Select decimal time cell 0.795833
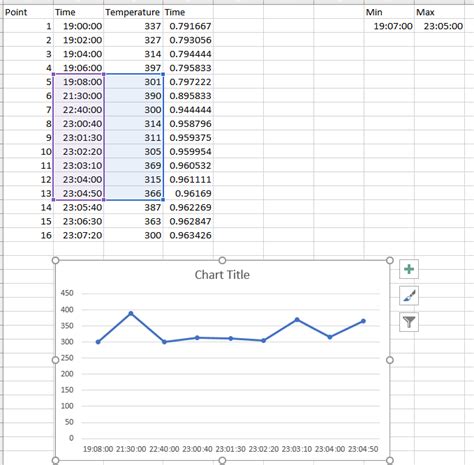The width and height of the screenshot is (474, 465). click(x=188, y=68)
